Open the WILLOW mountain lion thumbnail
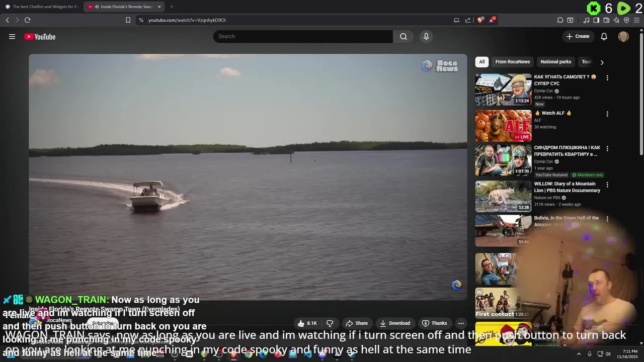Viewport: 644px width, 362px height. click(x=503, y=196)
